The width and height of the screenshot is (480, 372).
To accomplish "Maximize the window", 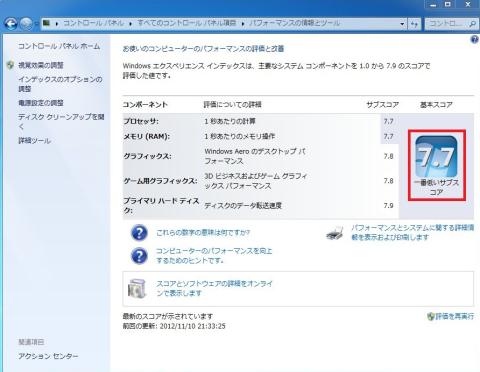I will click(x=448, y=5).
